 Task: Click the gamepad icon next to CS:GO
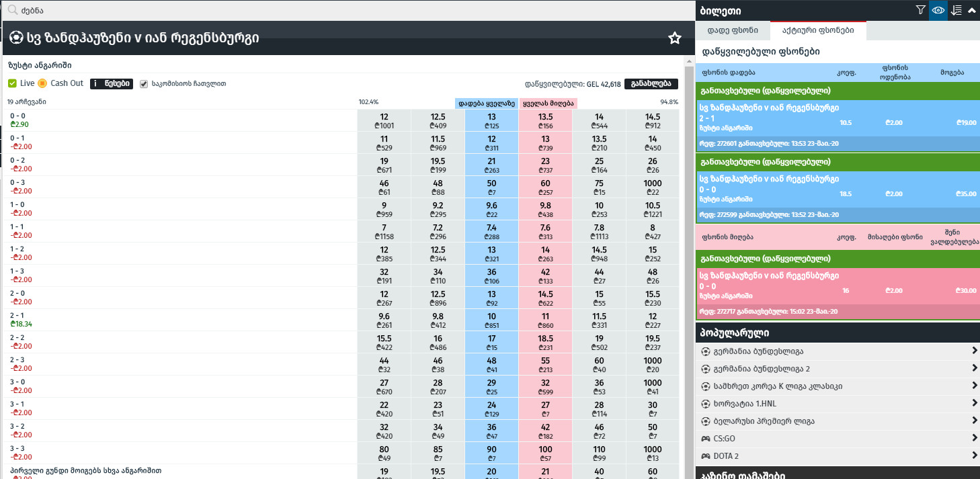point(705,439)
